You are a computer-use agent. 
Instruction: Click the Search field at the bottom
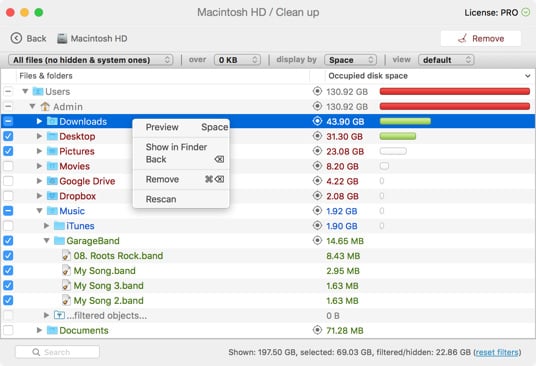(x=57, y=352)
